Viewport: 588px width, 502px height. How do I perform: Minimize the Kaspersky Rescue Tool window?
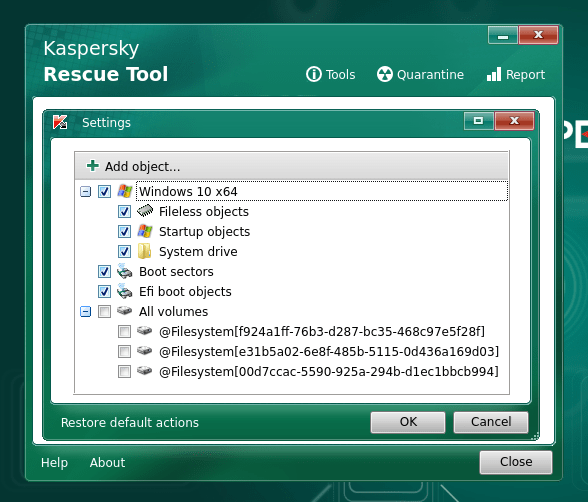point(503,36)
